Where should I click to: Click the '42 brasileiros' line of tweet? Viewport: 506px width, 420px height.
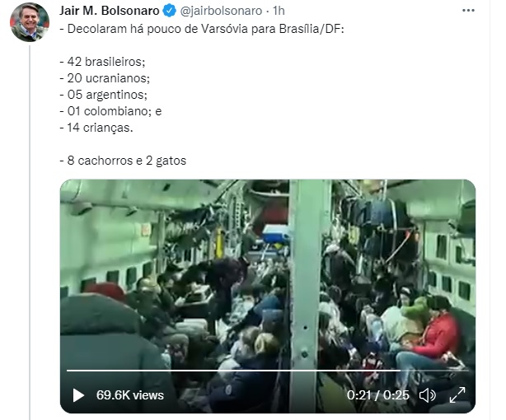click(x=103, y=62)
